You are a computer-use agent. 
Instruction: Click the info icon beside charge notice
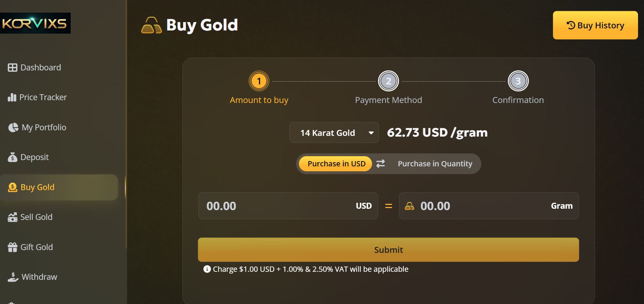207,269
